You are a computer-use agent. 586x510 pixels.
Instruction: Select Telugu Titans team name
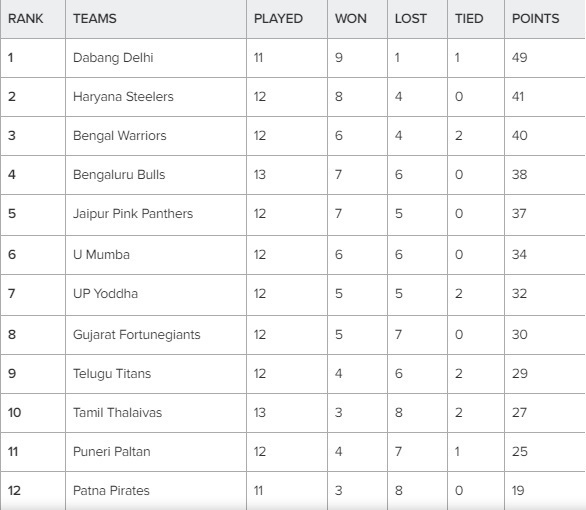pyautogui.click(x=112, y=374)
